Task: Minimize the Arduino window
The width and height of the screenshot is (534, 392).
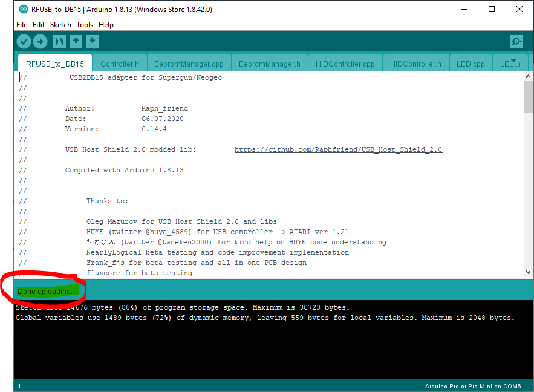Action: (x=464, y=9)
